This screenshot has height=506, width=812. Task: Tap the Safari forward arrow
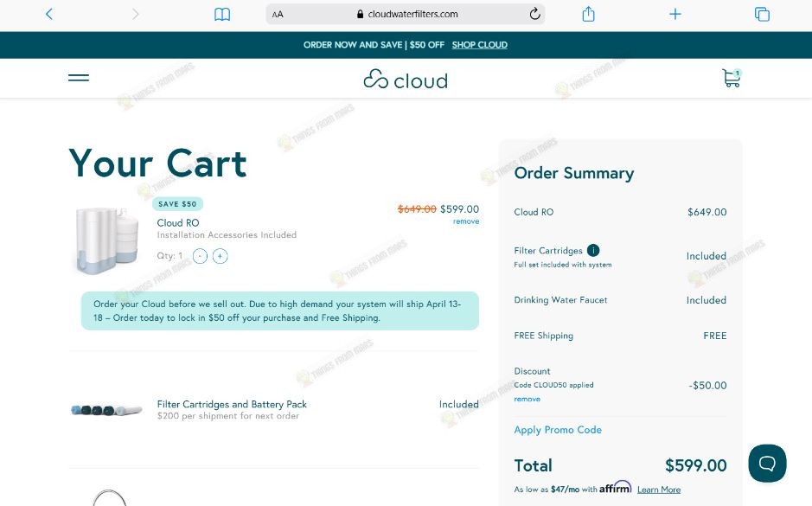point(136,14)
